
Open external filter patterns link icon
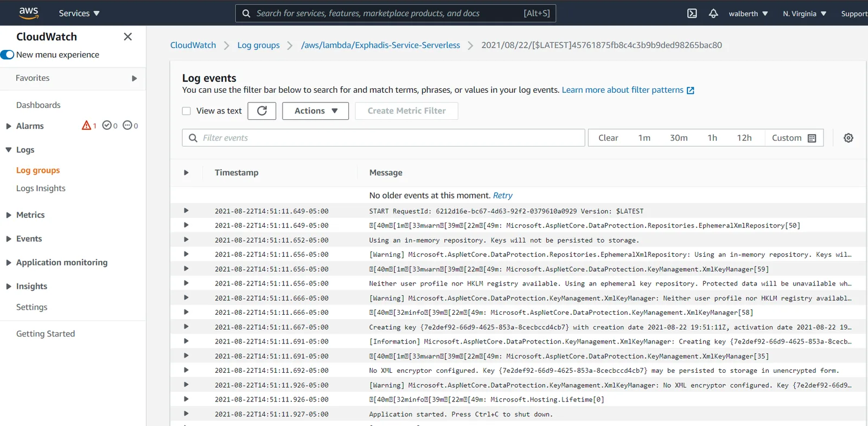[691, 91]
